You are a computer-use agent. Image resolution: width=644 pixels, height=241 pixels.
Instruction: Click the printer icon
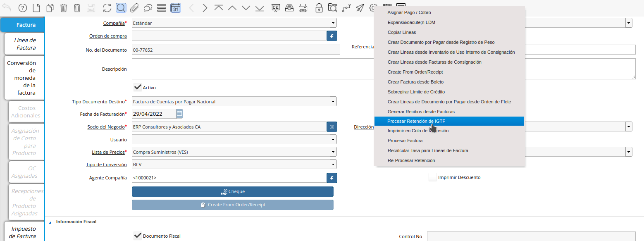(x=303, y=7)
